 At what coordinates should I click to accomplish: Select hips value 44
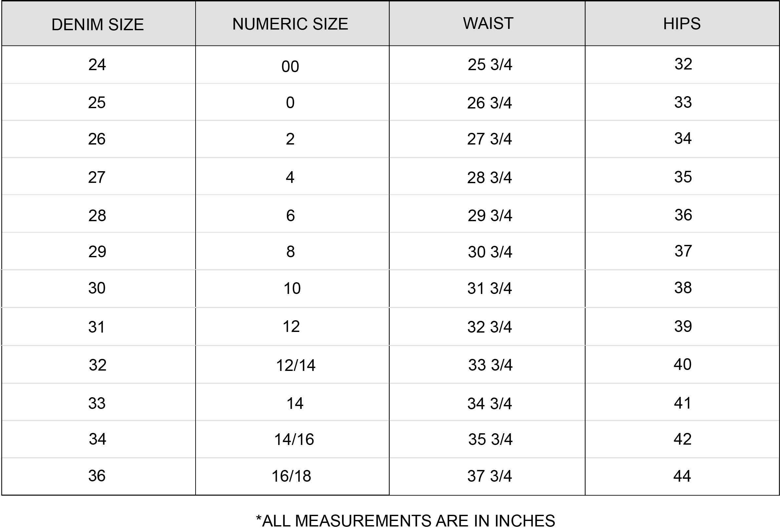pos(682,475)
